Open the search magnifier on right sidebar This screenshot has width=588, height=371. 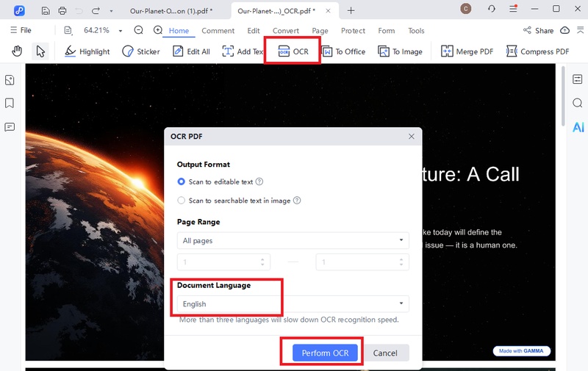pos(578,103)
